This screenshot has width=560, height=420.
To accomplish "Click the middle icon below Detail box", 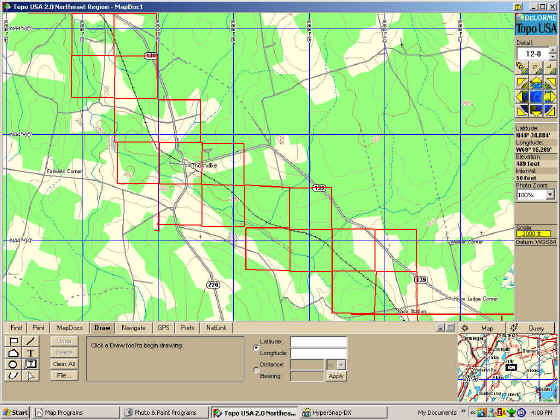I will [536, 68].
